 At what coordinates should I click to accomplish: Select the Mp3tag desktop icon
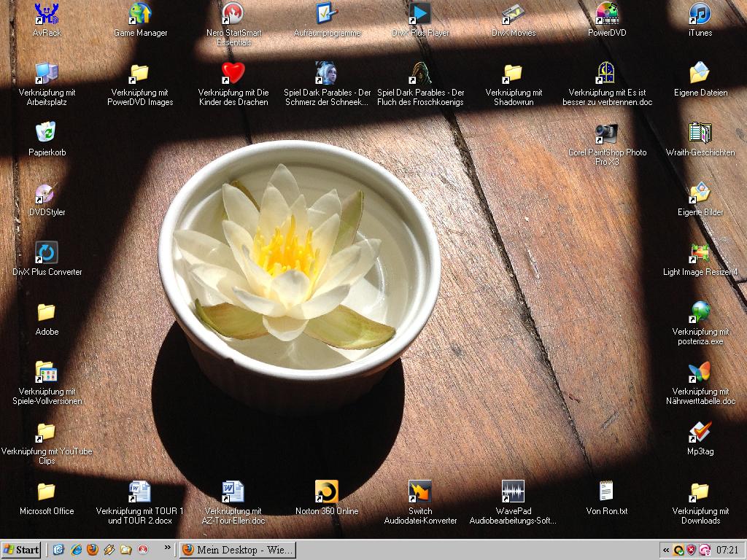700,432
